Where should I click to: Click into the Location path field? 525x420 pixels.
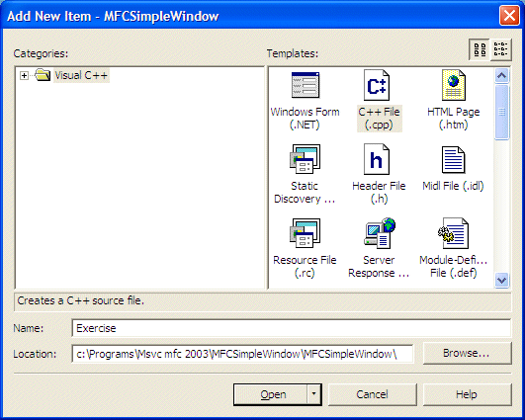click(x=243, y=354)
